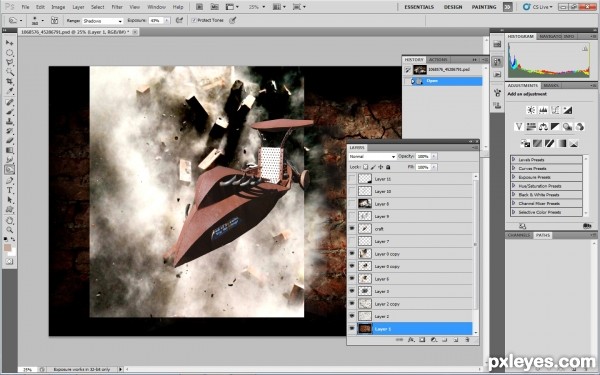This screenshot has height=375, width=600.
Task: Open Exposure slider arrow in options bar
Action: click(167, 21)
